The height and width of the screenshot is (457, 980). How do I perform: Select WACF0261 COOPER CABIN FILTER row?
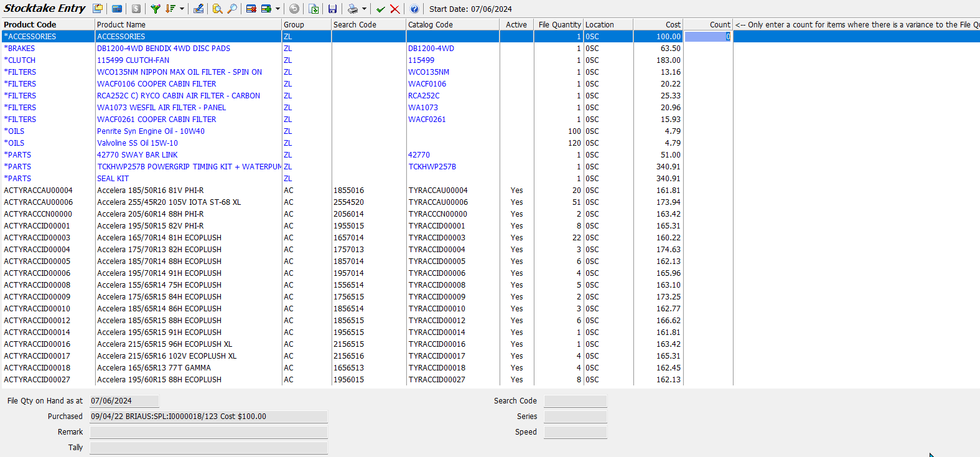157,120
